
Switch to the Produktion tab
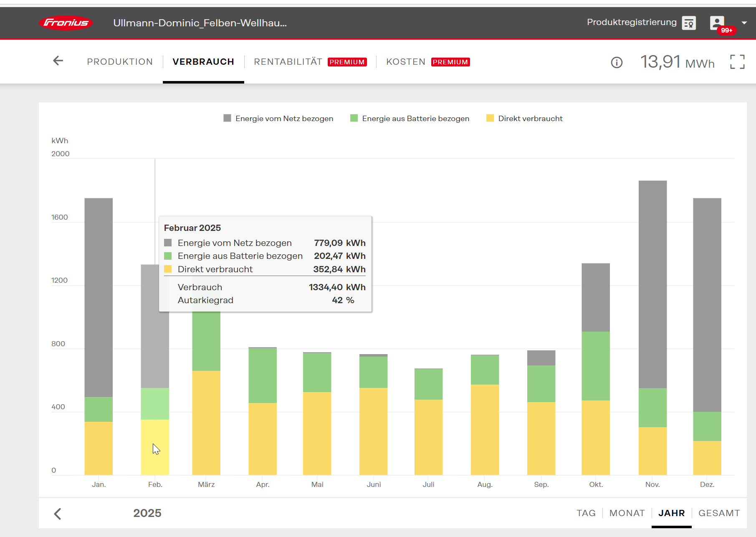pos(120,62)
